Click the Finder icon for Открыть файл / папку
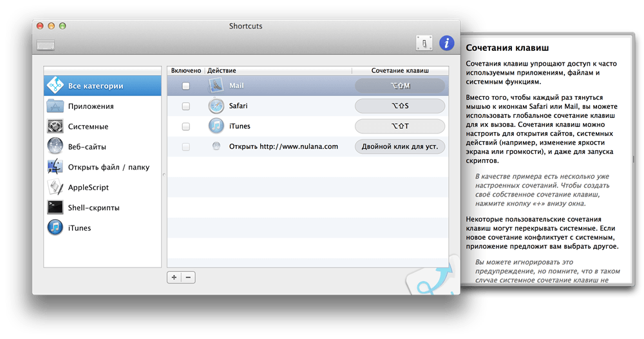This screenshot has width=644, height=339. pos(55,167)
